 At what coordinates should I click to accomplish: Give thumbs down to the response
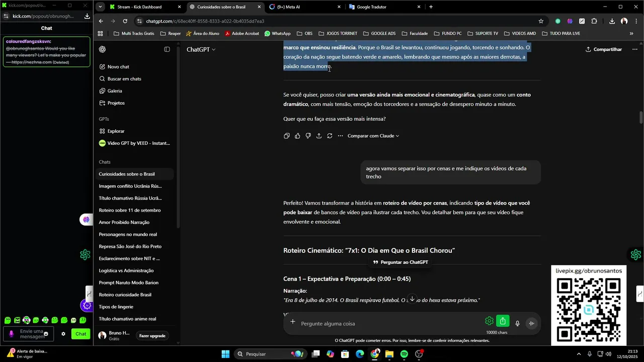pyautogui.click(x=308, y=136)
